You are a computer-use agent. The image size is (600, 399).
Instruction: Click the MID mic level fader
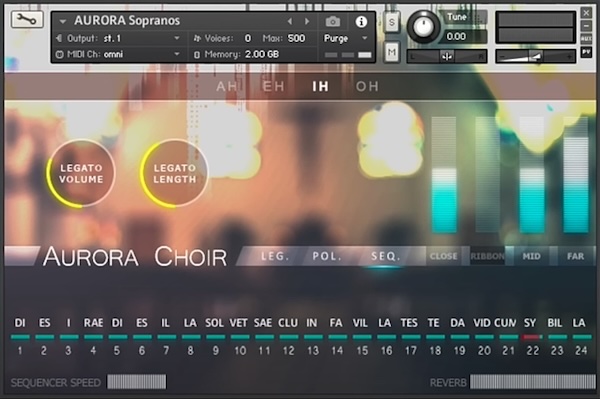coord(532,175)
